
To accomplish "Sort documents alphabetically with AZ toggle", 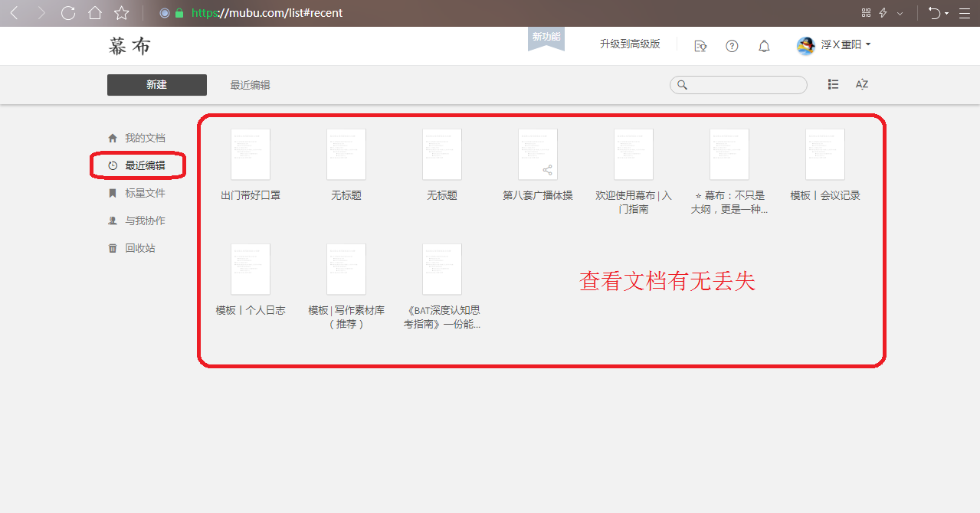I will (x=860, y=84).
